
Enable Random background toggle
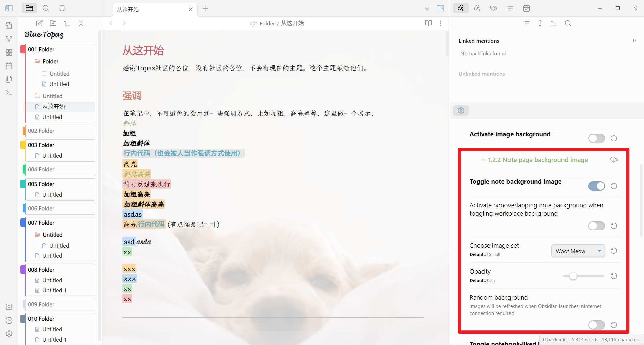596,325
